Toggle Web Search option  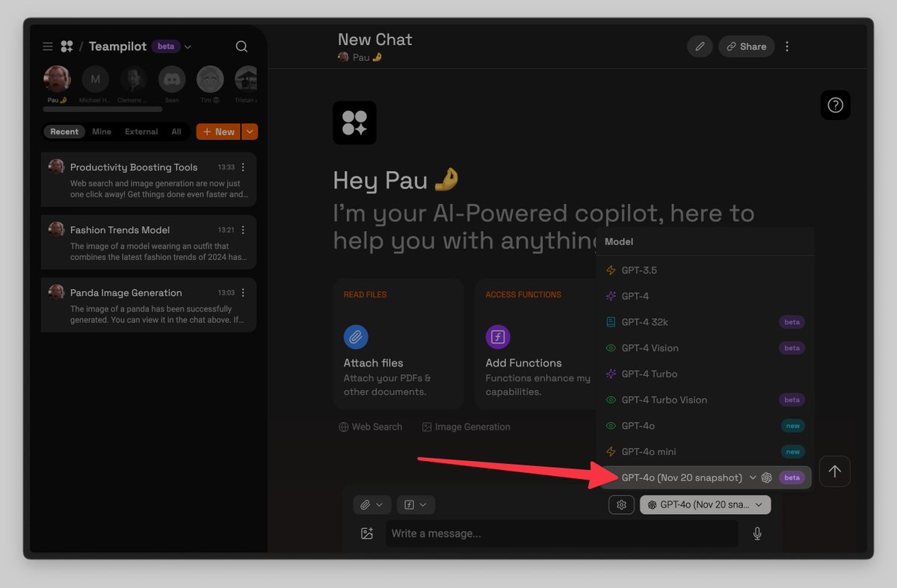[371, 427]
